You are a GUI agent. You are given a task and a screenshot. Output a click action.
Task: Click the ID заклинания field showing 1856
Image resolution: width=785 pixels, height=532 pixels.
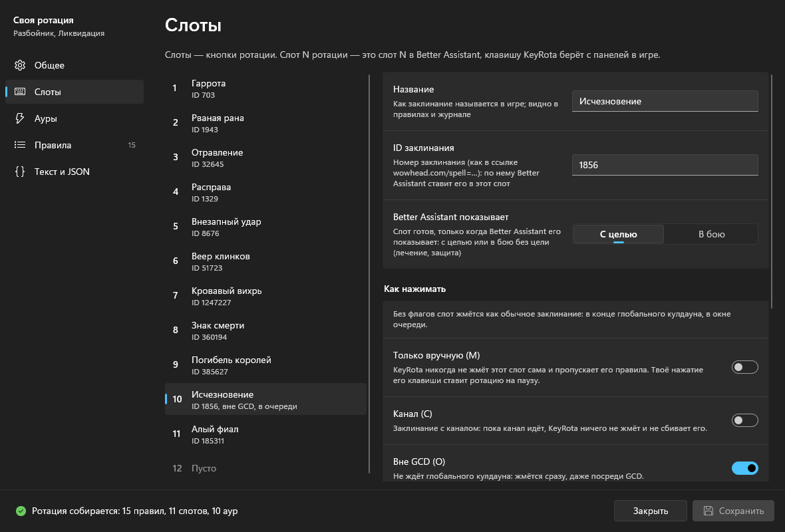pos(665,165)
